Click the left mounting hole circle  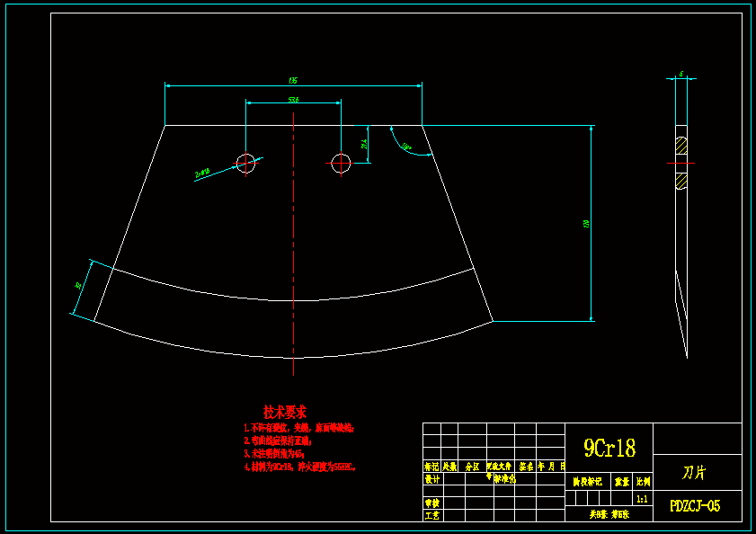pyautogui.click(x=246, y=163)
